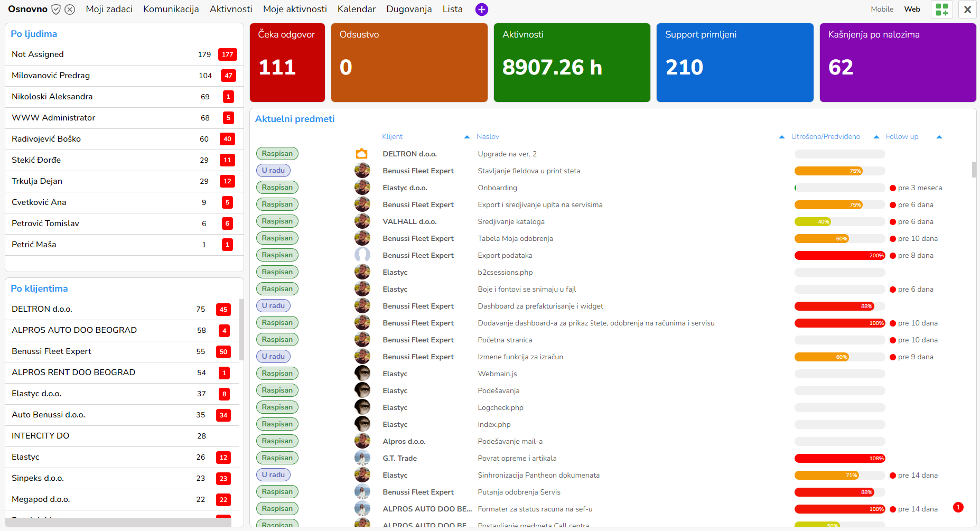Sort by the Naslov column header
980x531 pixels.
click(488, 137)
